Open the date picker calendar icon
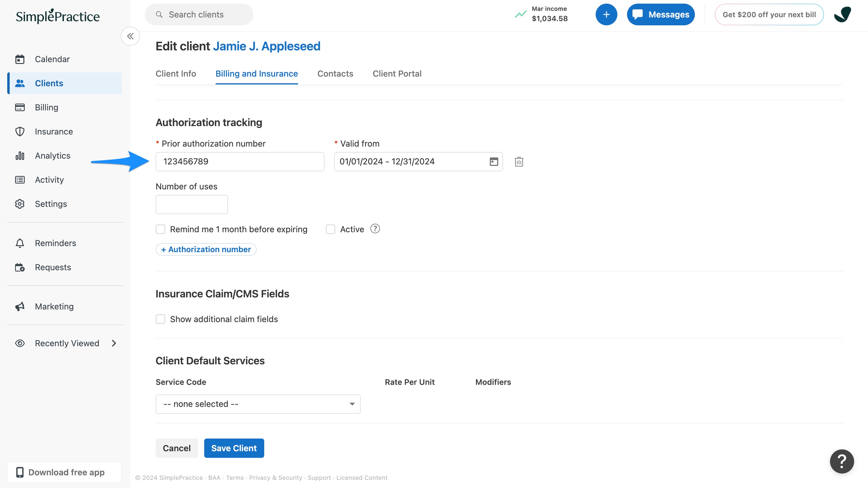This screenshot has height=488, width=868. pyautogui.click(x=494, y=162)
